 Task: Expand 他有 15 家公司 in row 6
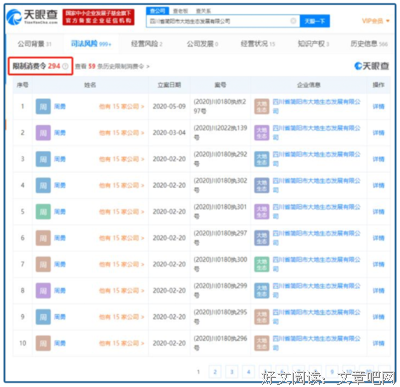click(122, 238)
